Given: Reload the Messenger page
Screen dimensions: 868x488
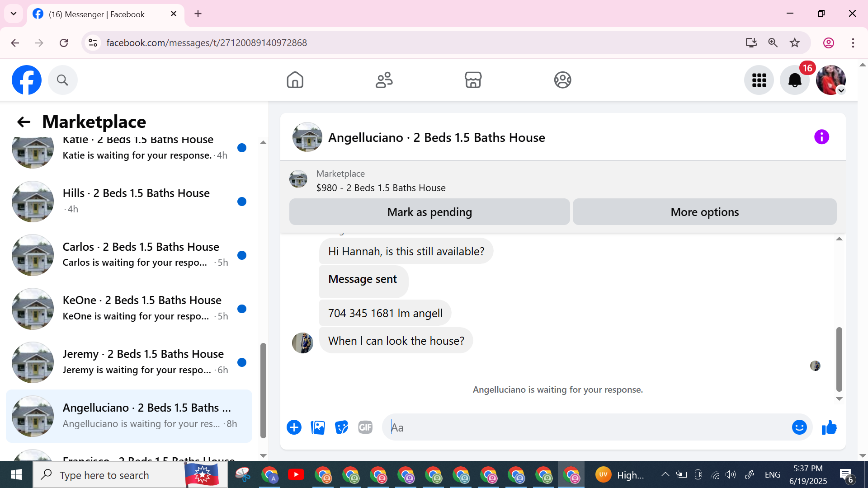Looking at the screenshot, I should coord(64,42).
